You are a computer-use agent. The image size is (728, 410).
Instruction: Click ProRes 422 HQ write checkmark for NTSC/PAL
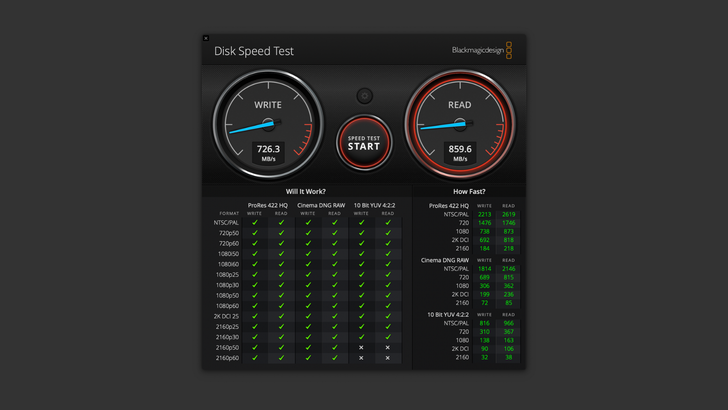coord(255,222)
